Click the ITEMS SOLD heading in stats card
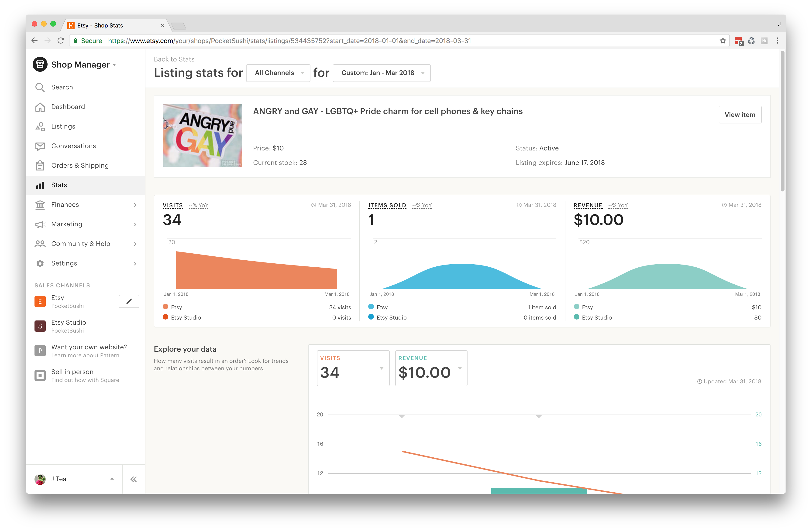Image resolution: width=812 pixels, height=531 pixels. (387, 205)
